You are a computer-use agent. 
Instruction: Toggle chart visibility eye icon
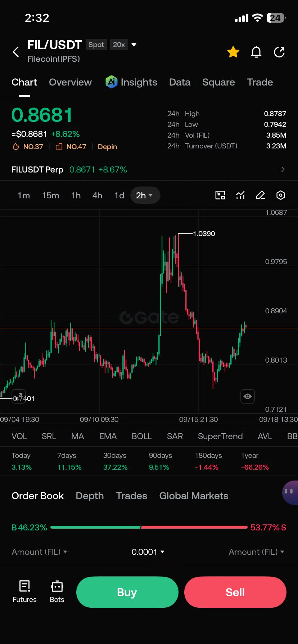click(248, 396)
